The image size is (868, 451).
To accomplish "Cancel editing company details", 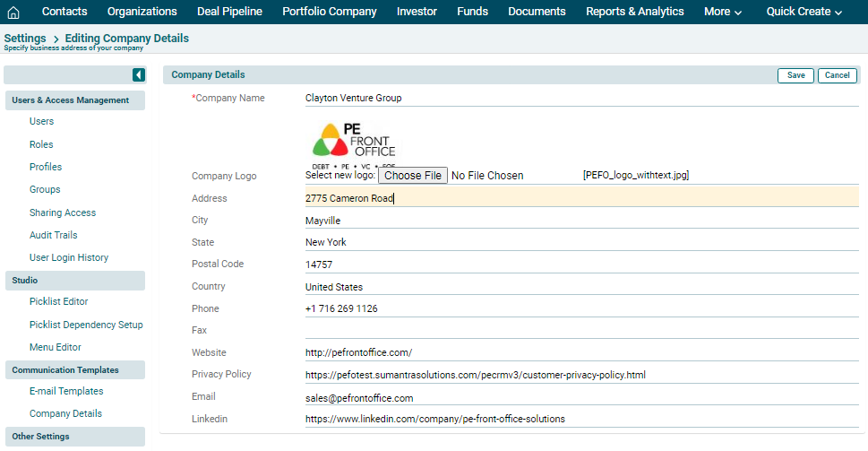I will (x=837, y=75).
